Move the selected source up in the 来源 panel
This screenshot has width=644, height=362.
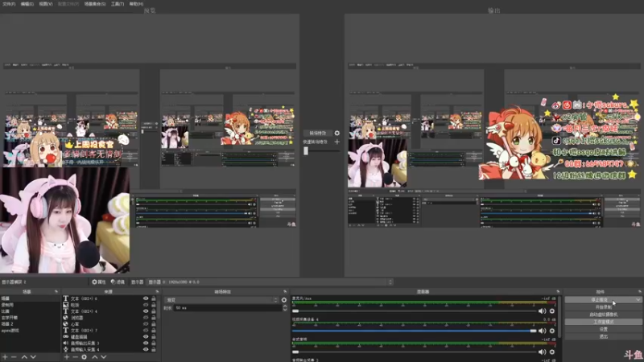click(x=95, y=357)
